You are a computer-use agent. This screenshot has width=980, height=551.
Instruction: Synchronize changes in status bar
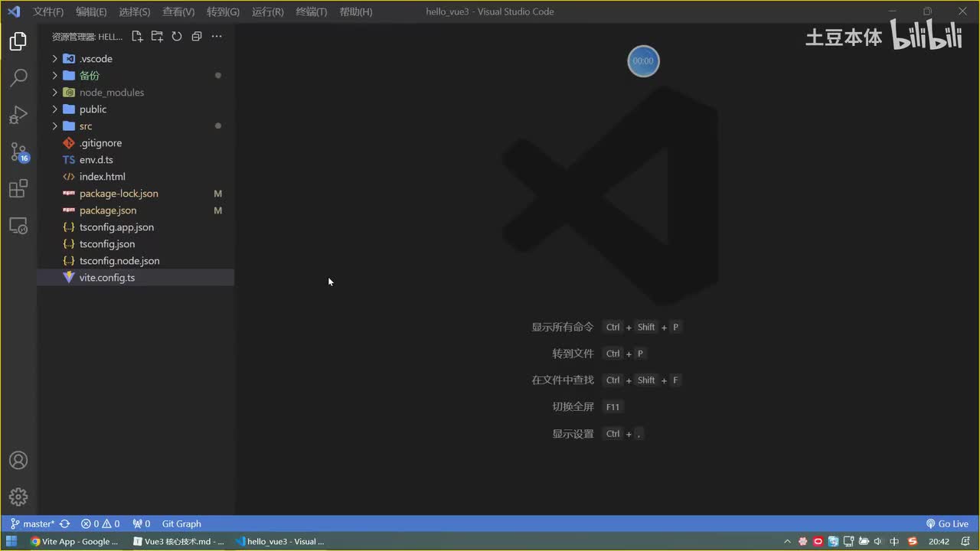click(x=65, y=523)
